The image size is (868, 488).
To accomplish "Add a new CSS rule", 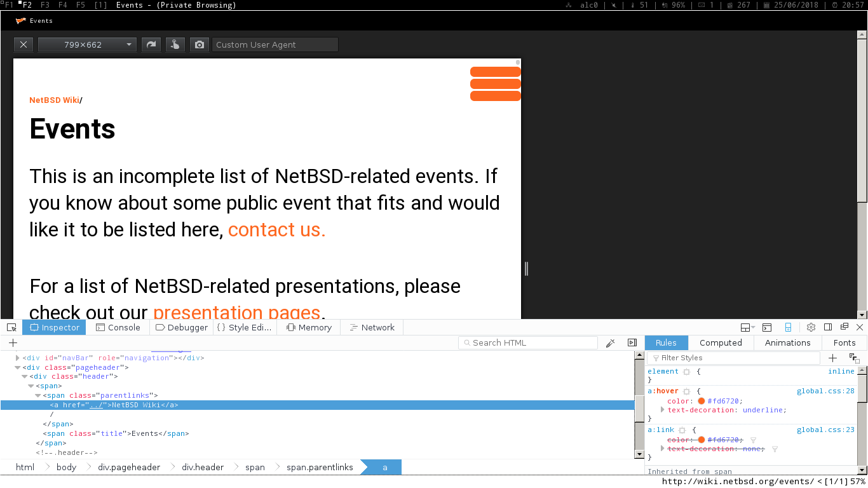I will 833,358.
